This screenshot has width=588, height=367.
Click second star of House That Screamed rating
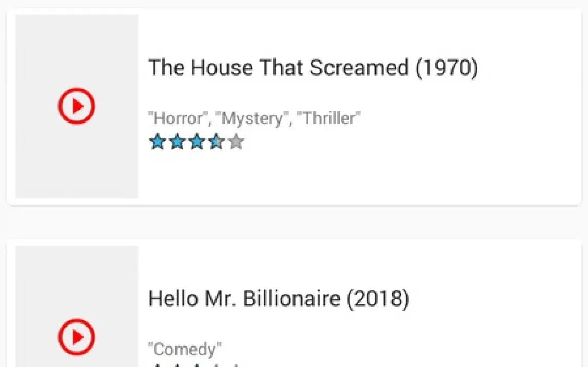pos(177,141)
